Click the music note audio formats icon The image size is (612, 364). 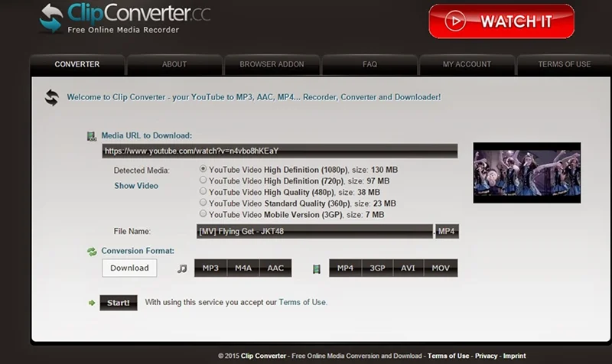(x=182, y=268)
